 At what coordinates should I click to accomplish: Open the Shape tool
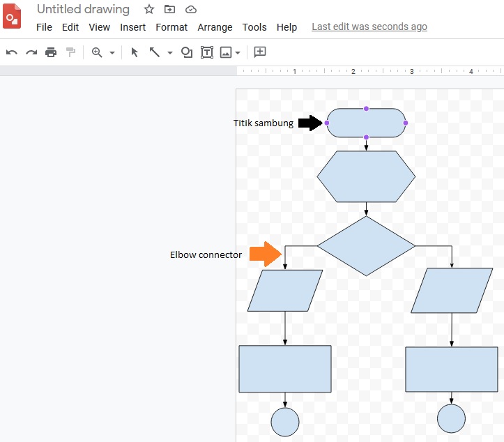187,52
